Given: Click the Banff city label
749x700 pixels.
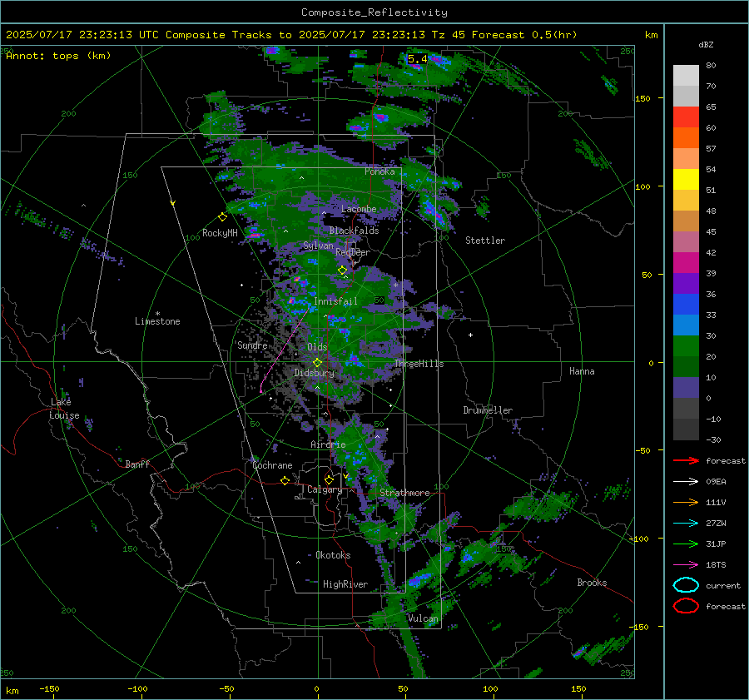Looking at the screenshot, I should tap(137, 464).
